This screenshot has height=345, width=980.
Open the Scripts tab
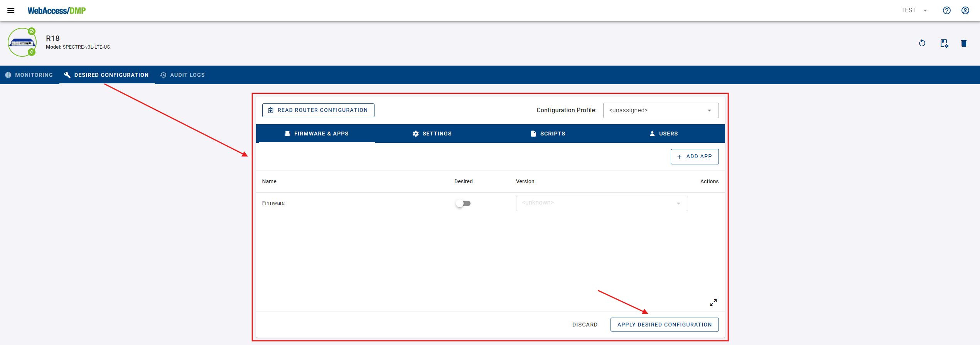[x=548, y=134]
